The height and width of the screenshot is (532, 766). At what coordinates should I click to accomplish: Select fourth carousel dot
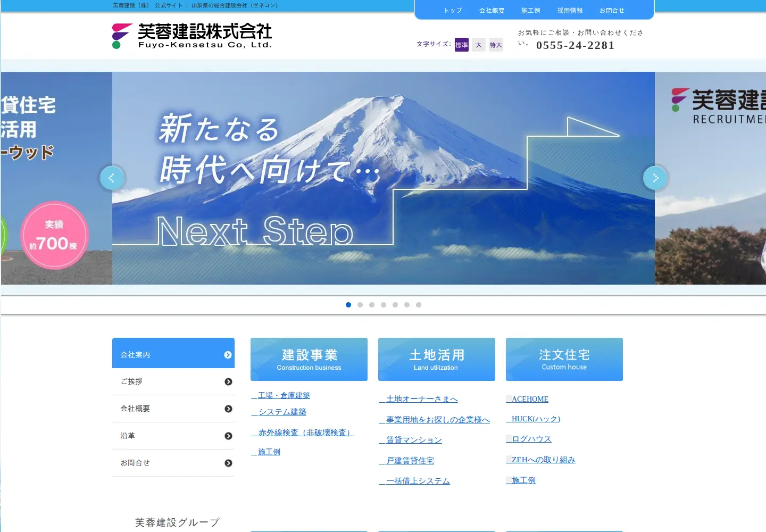tap(384, 305)
